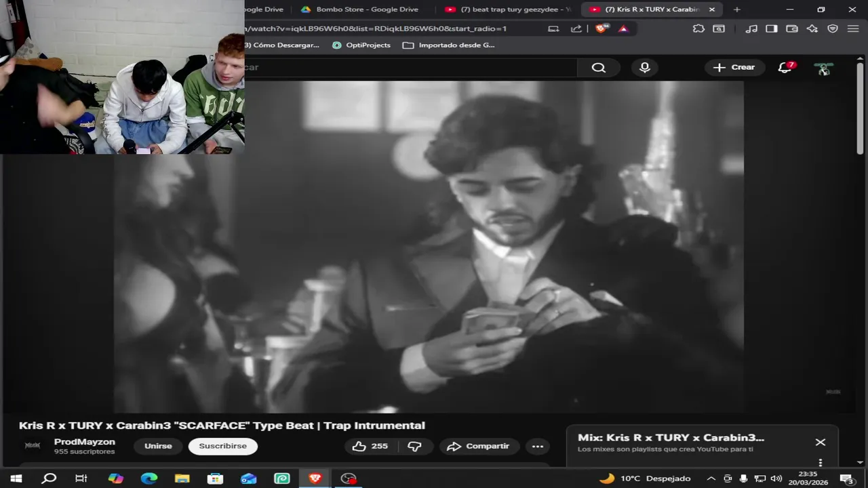The width and height of the screenshot is (868, 488).
Task: Close the Mix playlist panel with X
Action: (x=821, y=442)
